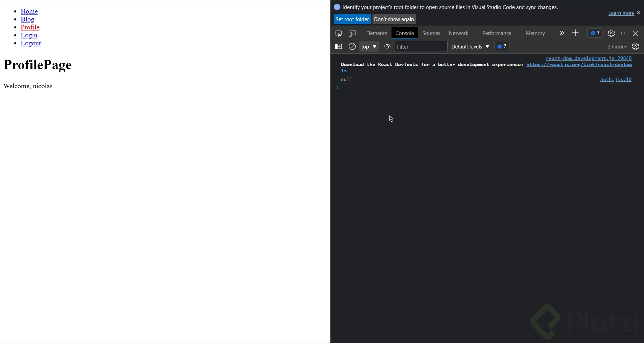Follow the Learn more link

pyautogui.click(x=621, y=13)
